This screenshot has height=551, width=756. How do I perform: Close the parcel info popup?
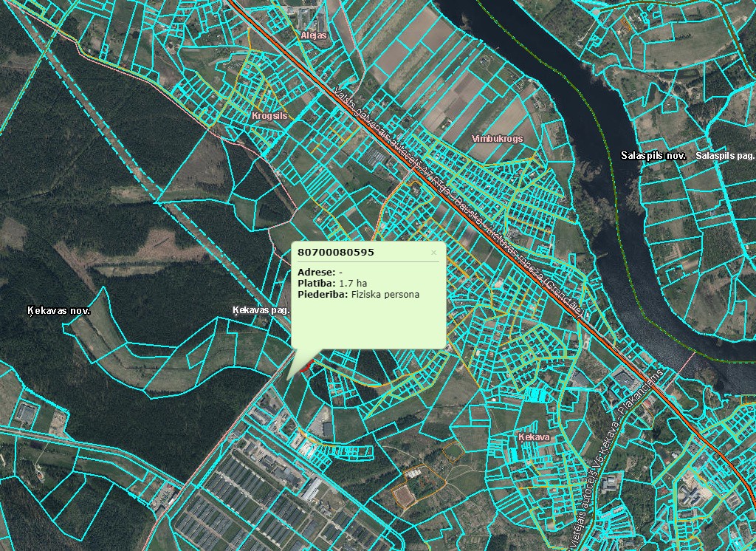[x=433, y=253]
